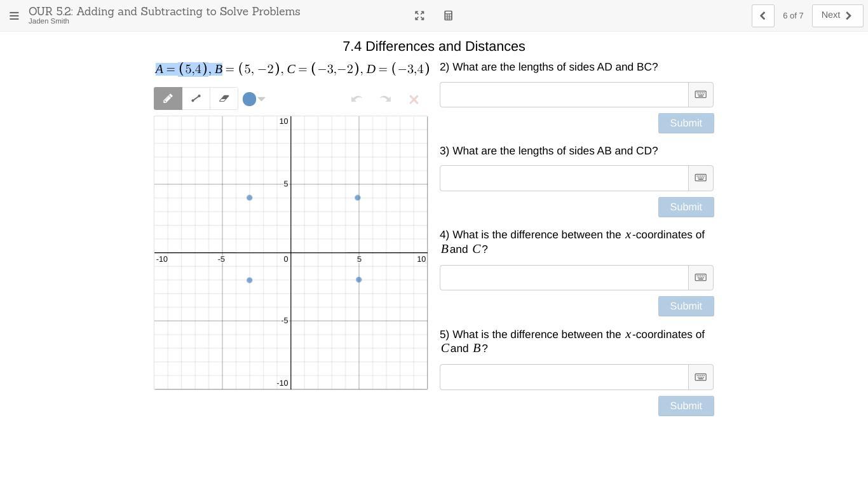Screen dimensions: 868x488
Task: Redo the sketch action
Action: 385,99
